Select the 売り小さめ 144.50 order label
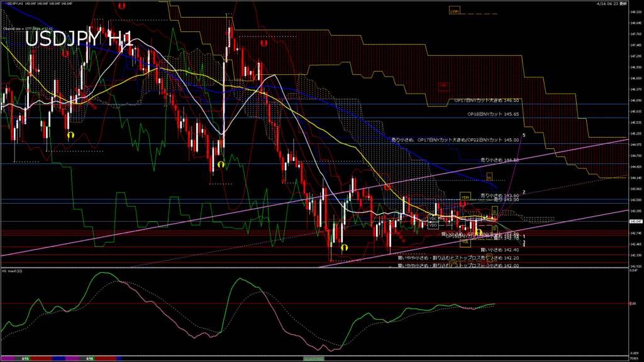 [x=499, y=160]
